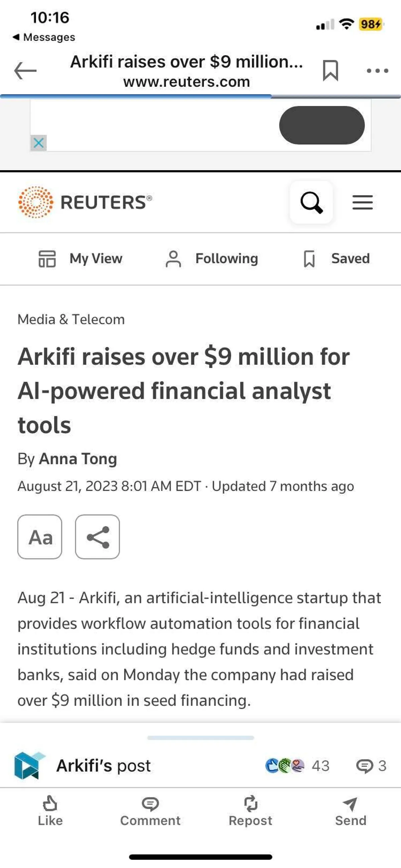Image resolution: width=401 pixels, height=868 pixels.
Task: Return to Messages app from status bar
Action: pyautogui.click(x=44, y=37)
